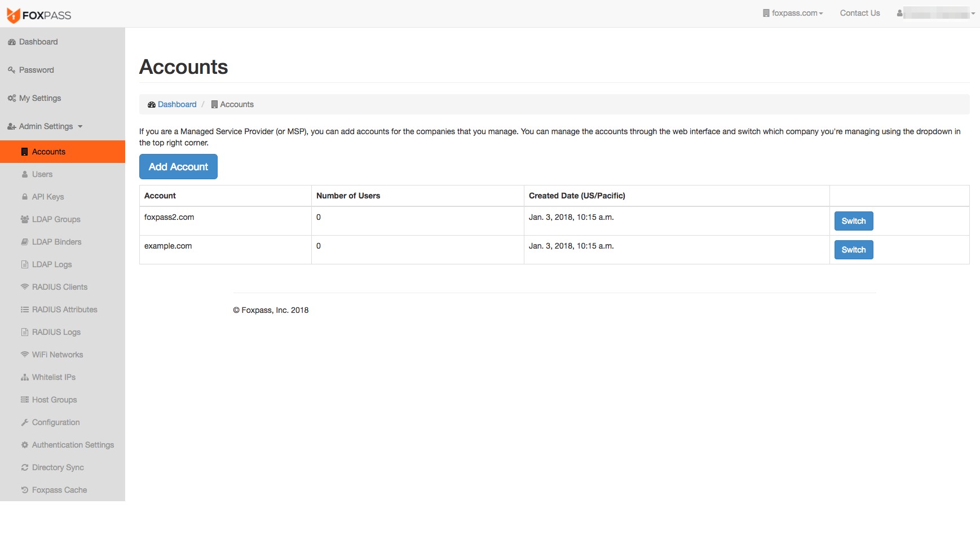View the RADIUS Logs page

pos(56,332)
